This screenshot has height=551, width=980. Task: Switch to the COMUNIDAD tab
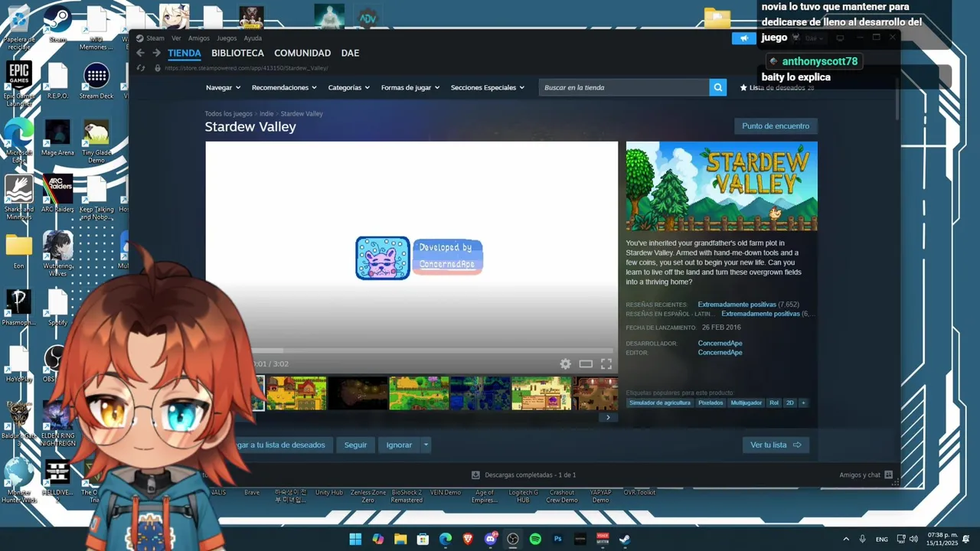click(x=302, y=53)
